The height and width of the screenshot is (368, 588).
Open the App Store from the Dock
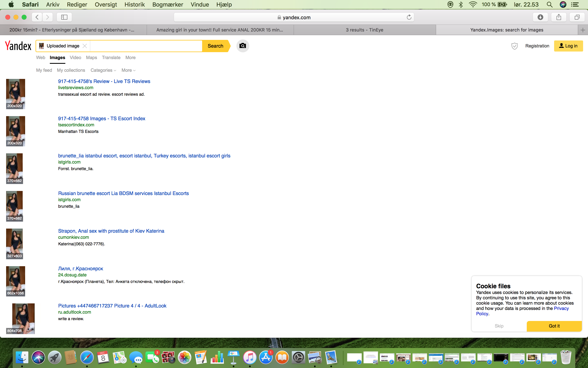point(266,357)
